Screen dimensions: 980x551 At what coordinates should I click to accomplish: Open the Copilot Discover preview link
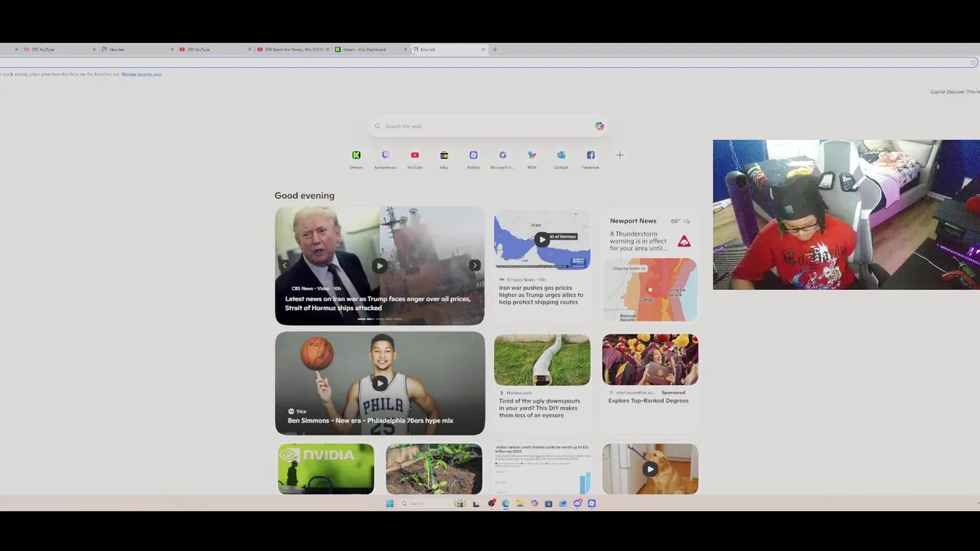955,92
